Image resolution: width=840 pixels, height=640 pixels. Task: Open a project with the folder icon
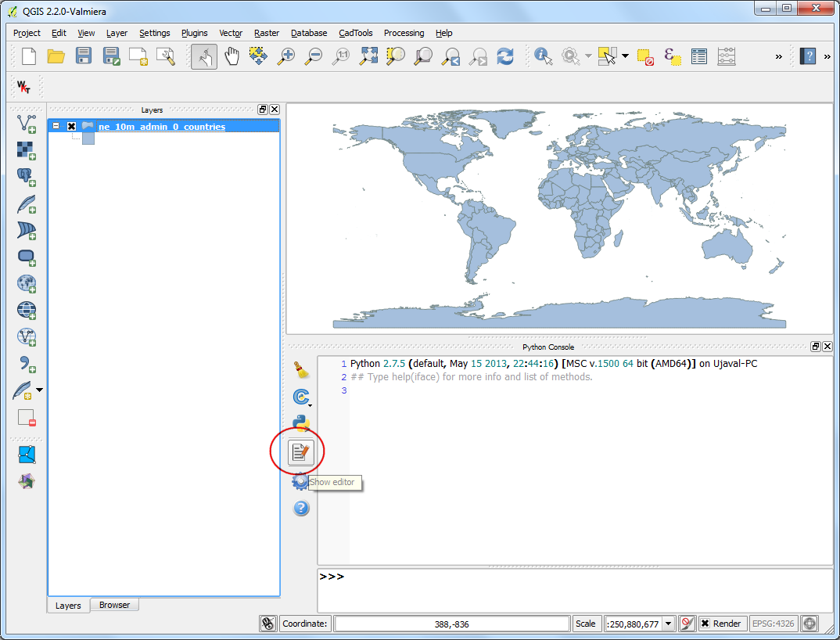tap(56, 56)
